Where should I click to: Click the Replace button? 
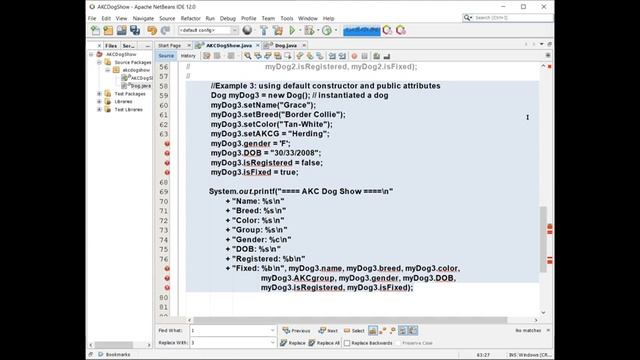click(293, 343)
